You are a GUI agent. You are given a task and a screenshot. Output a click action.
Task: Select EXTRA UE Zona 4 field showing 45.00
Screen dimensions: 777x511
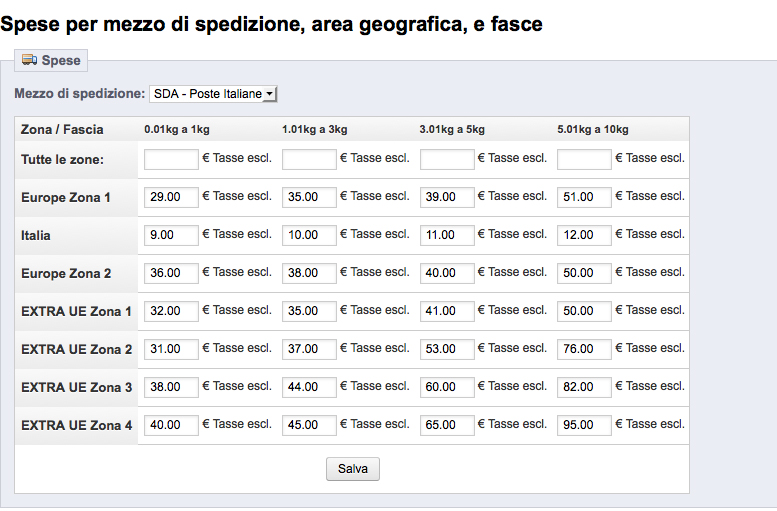[309, 425]
